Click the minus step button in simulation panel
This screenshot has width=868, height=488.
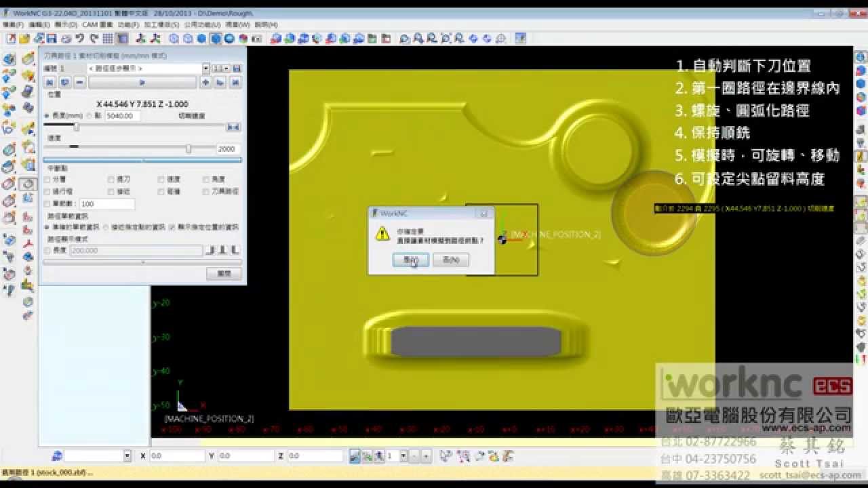coord(80,82)
